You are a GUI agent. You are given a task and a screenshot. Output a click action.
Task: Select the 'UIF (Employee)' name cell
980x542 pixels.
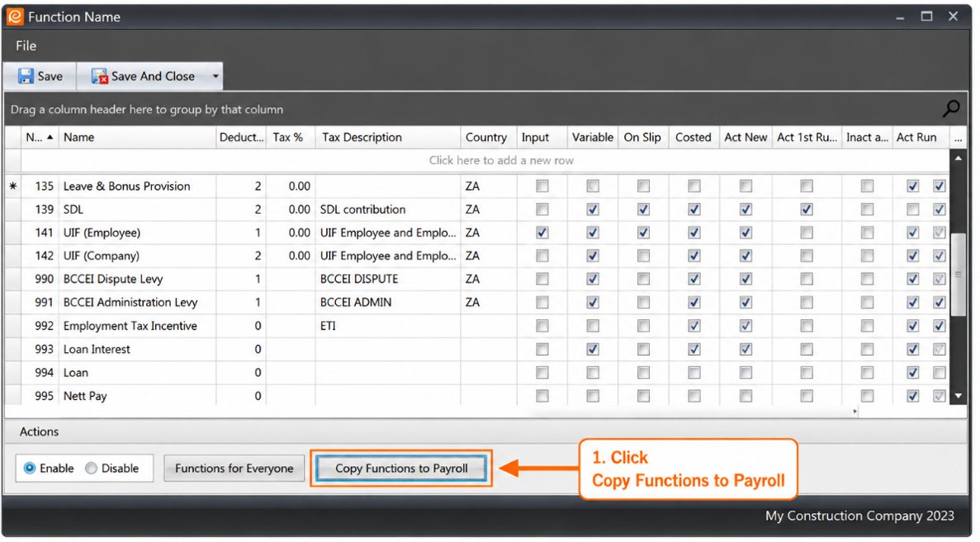138,233
